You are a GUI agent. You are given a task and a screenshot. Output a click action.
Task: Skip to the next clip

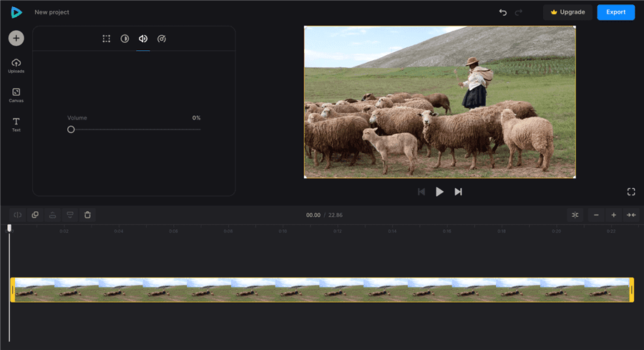(x=458, y=192)
